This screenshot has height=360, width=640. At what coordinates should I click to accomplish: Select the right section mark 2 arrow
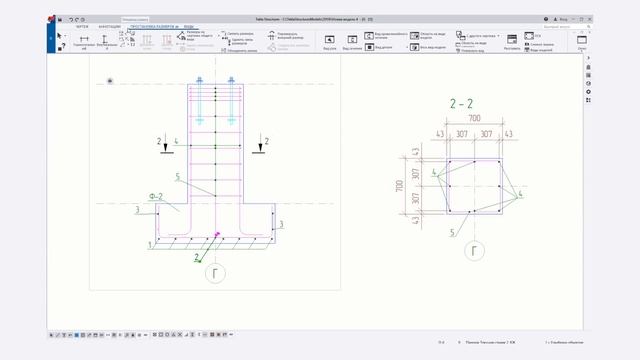click(x=260, y=144)
